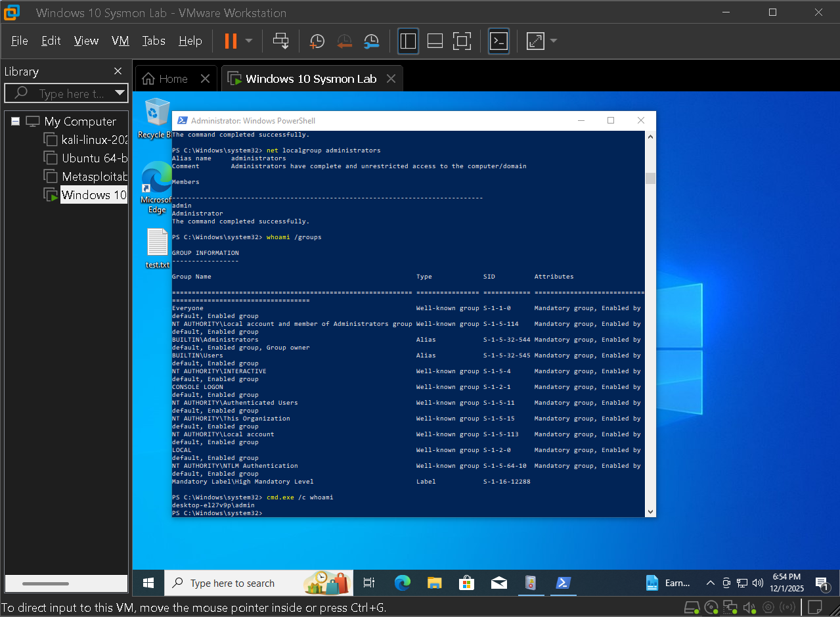
Task: Click the orange Suspend (pause) VM button
Action: 231,41
